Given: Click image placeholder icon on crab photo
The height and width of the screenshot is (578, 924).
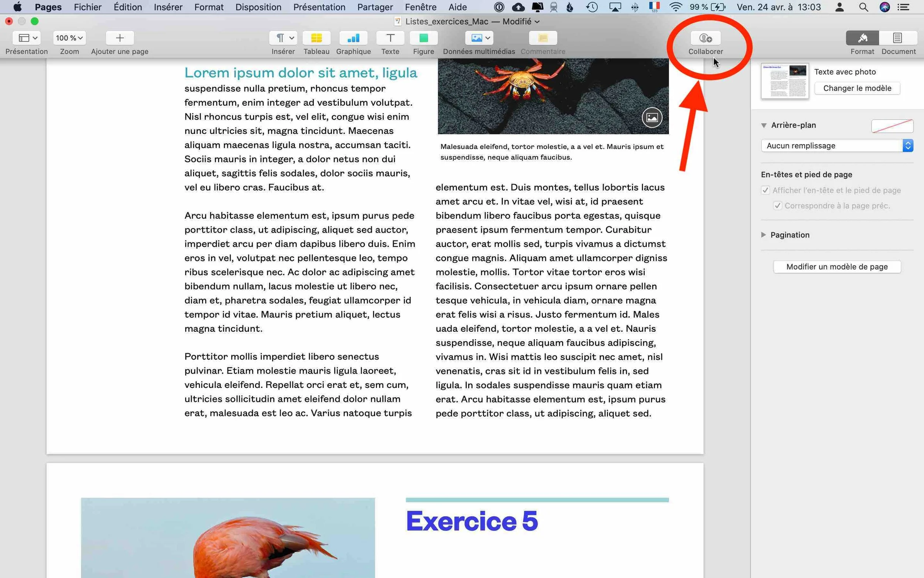Looking at the screenshot, I should coord(652,117).
